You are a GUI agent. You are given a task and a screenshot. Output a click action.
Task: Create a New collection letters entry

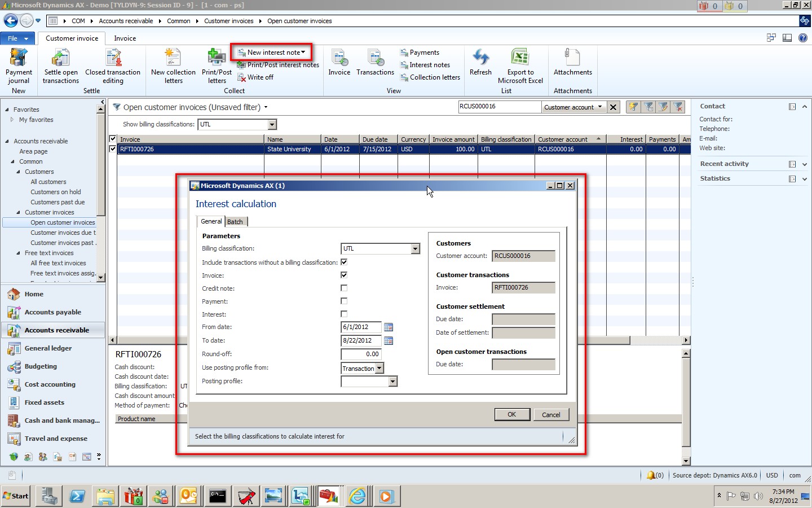173,67
